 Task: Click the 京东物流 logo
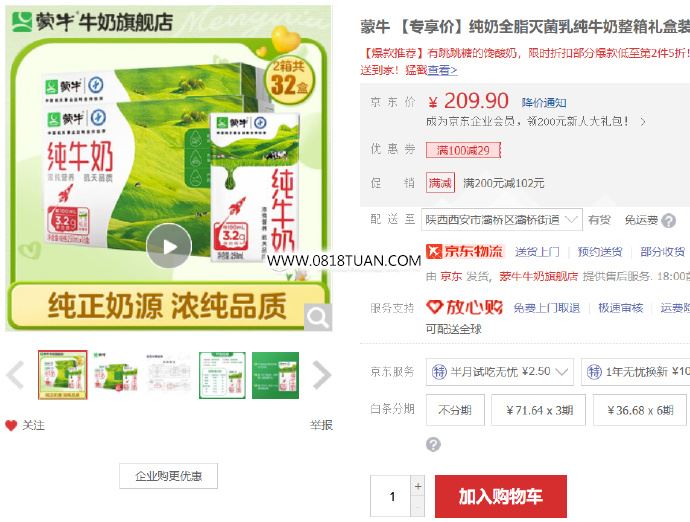pyautogui.click(x=465, y=251)
